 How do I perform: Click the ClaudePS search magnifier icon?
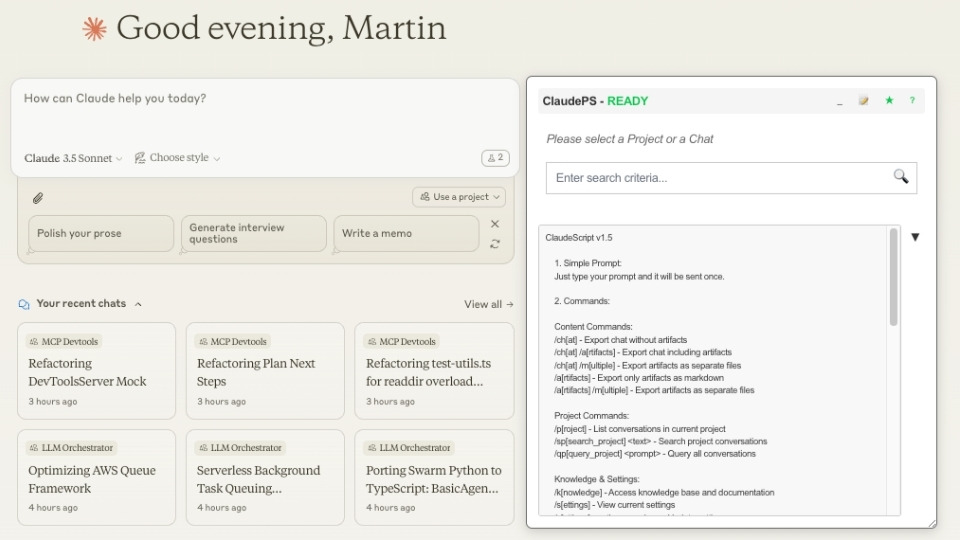click(900, 177)
